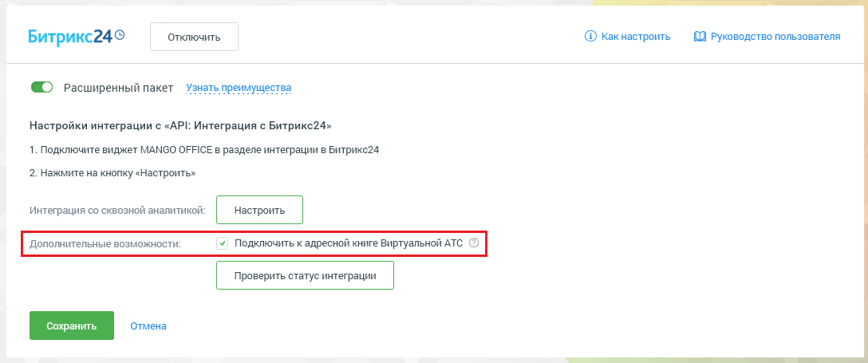Click the clock icon beside Битрикс24 logo
The image size is (868, 363).
[x=120, y=34]
